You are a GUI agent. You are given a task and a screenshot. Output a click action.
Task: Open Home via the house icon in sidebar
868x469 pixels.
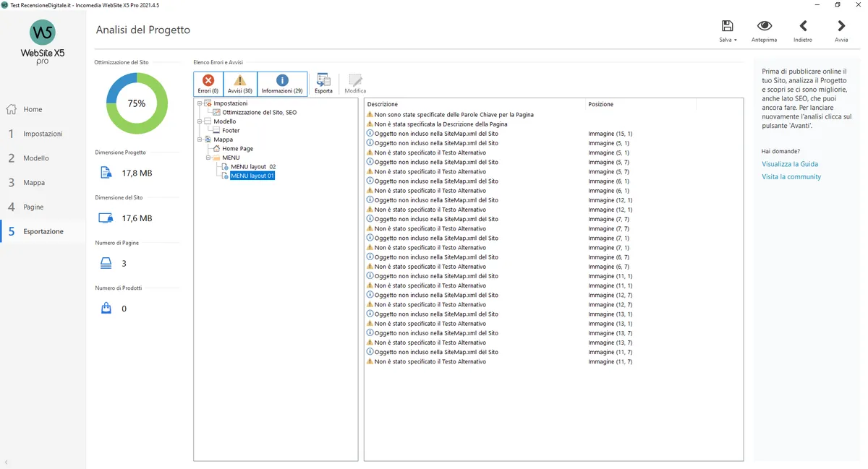tap(12, 109)
